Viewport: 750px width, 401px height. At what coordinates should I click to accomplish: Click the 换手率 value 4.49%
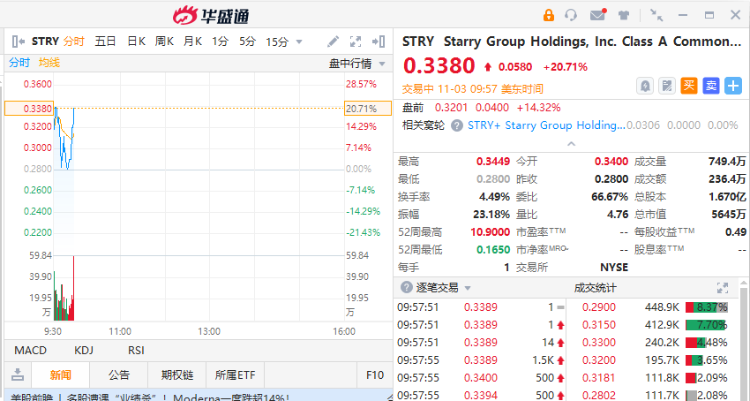pyautogui.click(x=494, y=197)
